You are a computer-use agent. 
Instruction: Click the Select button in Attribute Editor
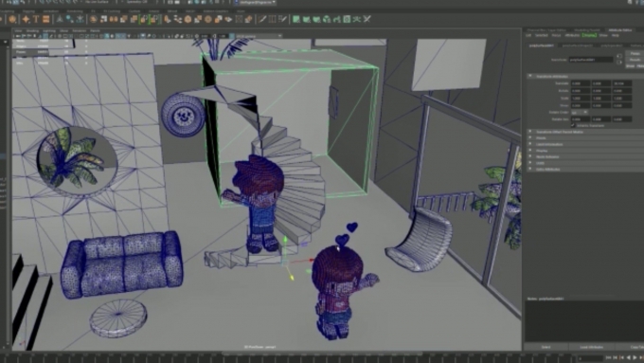coord(546,348)
